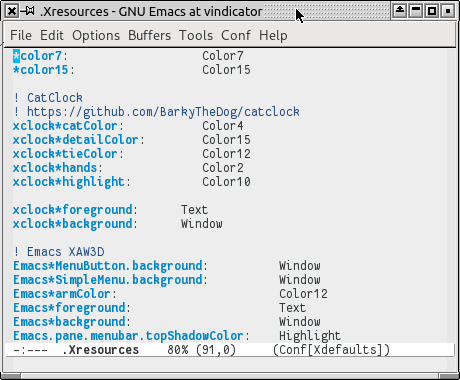Viewport: 460px width, 380px height.
Task: Click the X icon in the title bar
Action: click(12, 11)
